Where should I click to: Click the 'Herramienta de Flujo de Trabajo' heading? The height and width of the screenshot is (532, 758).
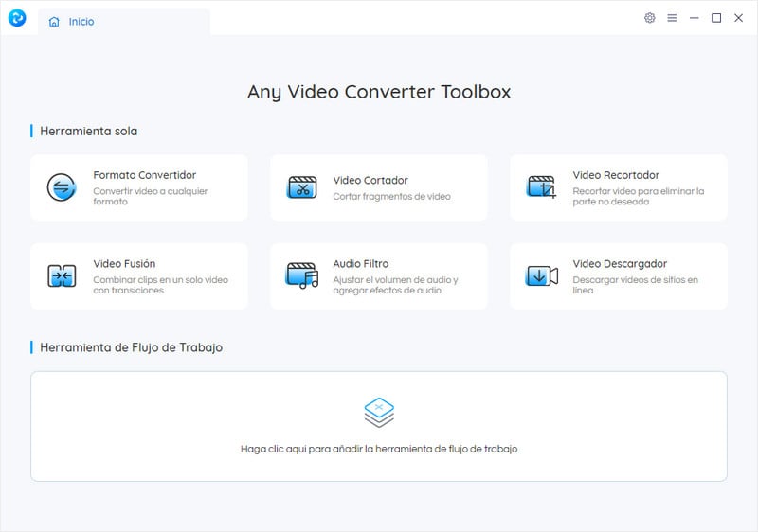(131, 347)
